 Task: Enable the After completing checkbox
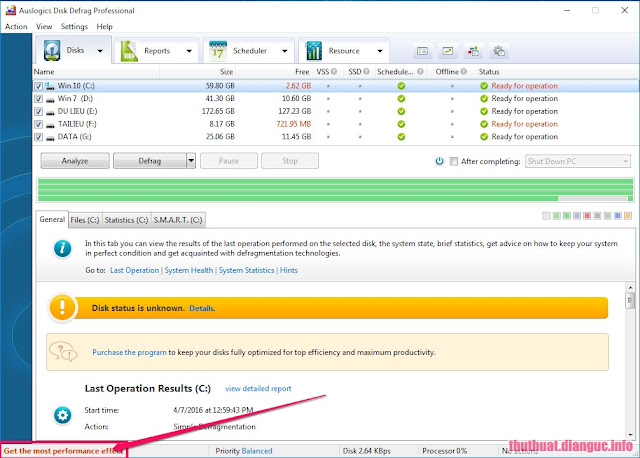[x=453, y=161]
